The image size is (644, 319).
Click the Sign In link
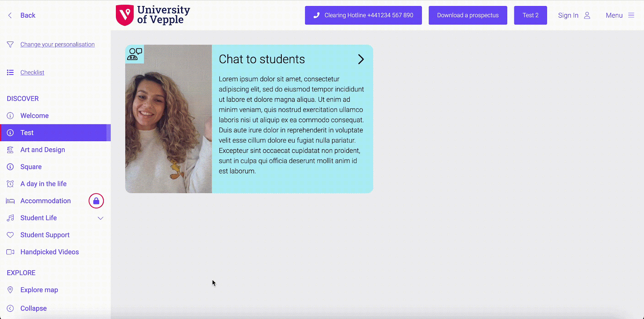click(x=568, y=15)
